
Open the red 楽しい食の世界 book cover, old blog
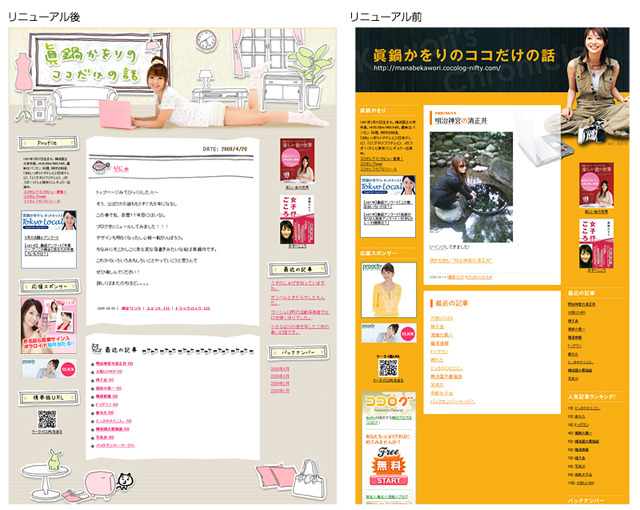coord(596,184)
